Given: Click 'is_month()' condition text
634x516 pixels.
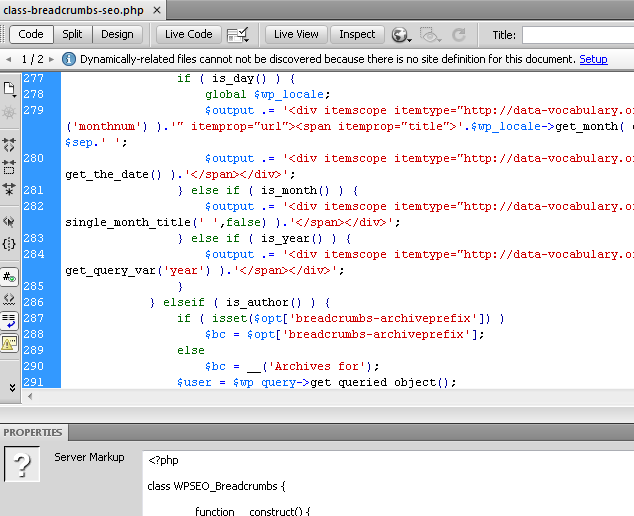Looking at the screenshot, I should [295, 190].
